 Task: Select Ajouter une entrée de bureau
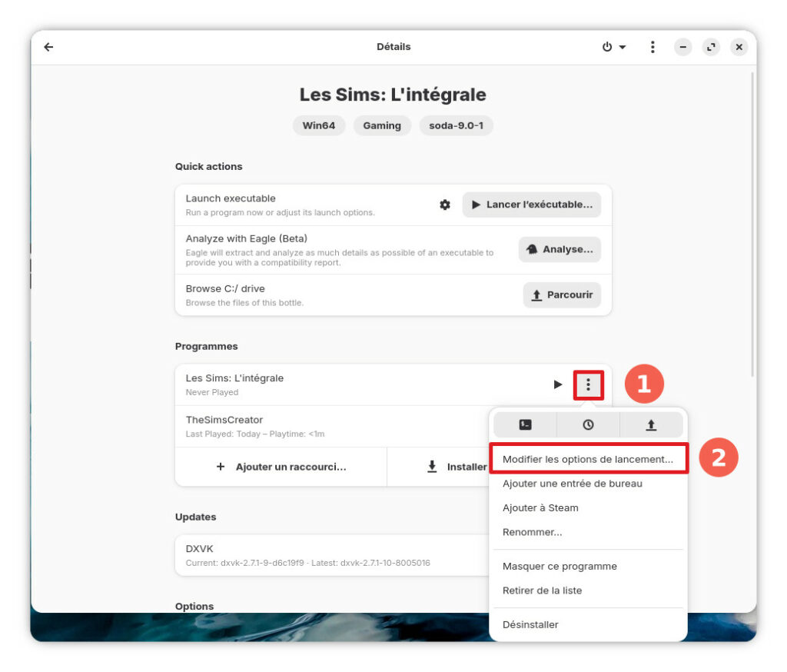(x=573, y=484)
